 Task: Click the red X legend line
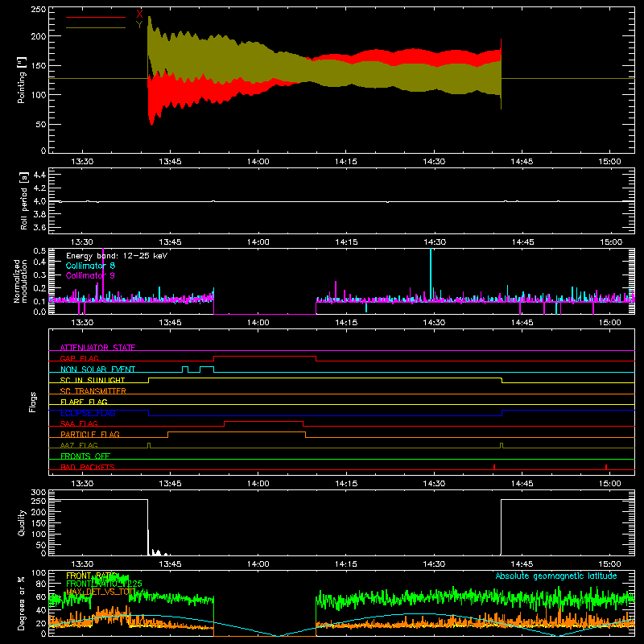[96, 17]
